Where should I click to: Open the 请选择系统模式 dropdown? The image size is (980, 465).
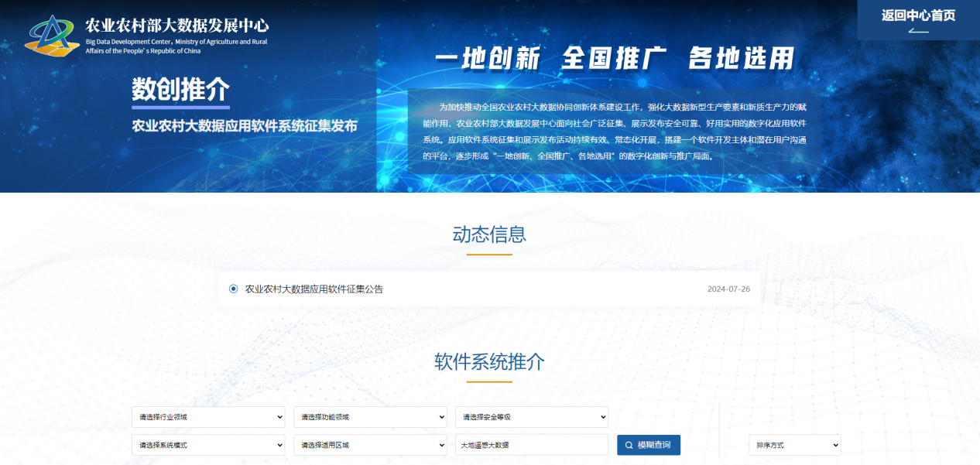[x=207, y=445]
